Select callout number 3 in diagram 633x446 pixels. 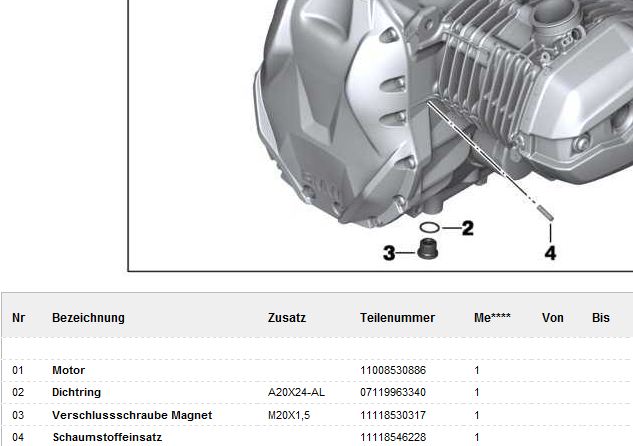[390, 254]
